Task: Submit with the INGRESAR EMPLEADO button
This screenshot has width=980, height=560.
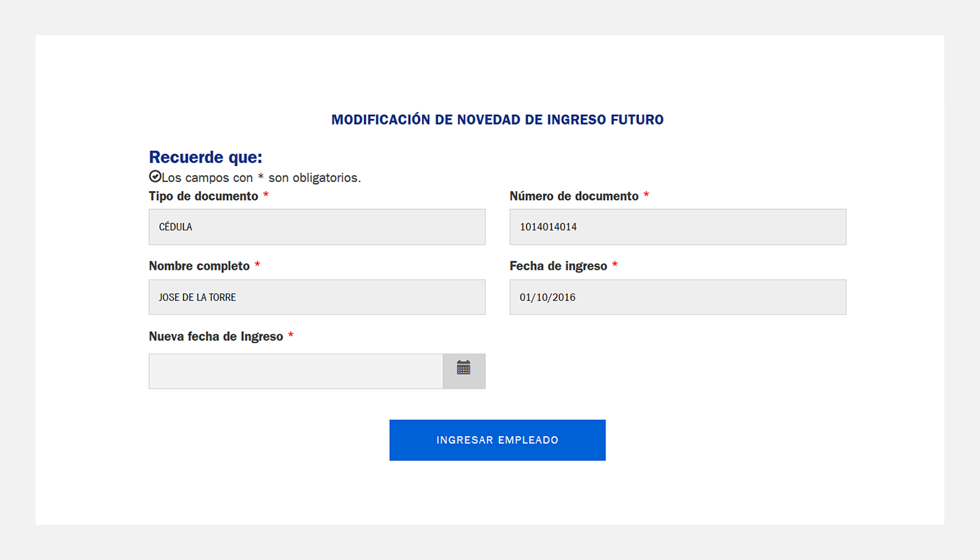Action: [x=498, y=440]
